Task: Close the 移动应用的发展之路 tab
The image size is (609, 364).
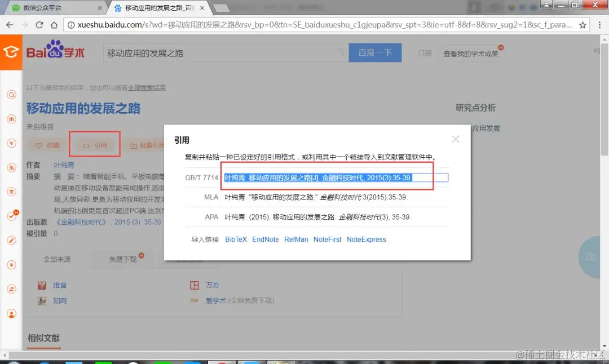Action: 202,8
